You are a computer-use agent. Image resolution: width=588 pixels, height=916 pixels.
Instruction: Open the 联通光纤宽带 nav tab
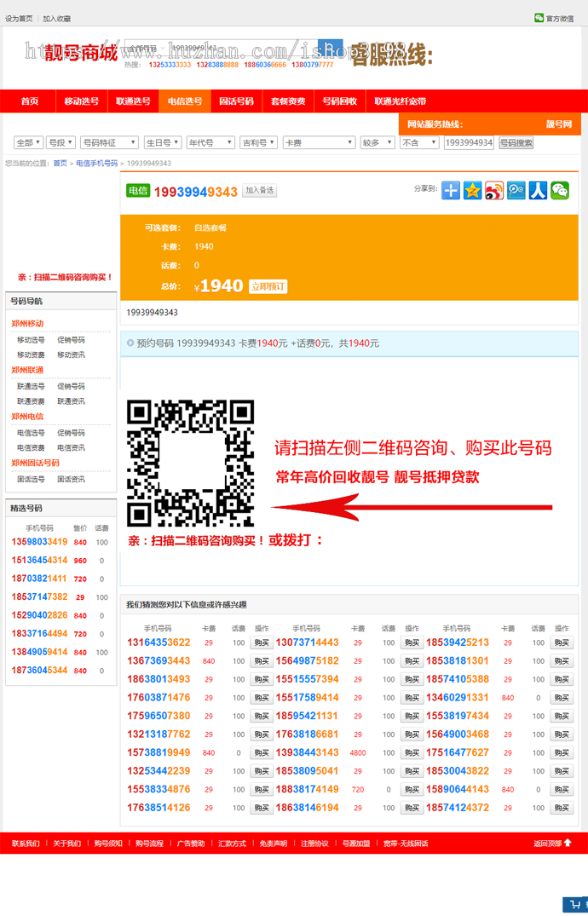[x=401, y=101]
